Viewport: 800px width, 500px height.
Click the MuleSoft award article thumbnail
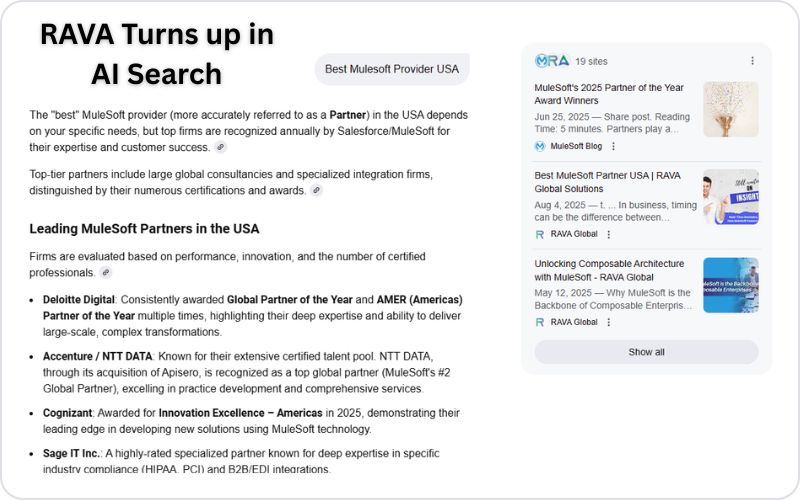[730, 109]
